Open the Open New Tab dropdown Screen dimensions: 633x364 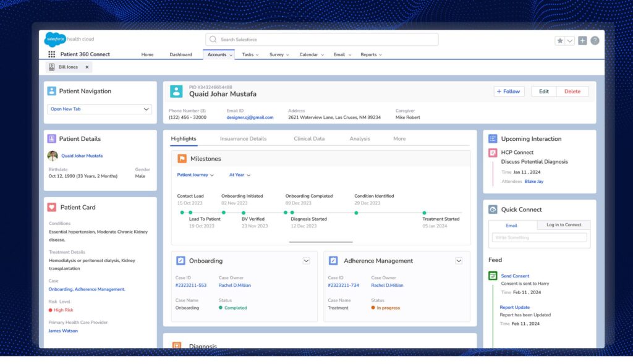[x=100, y=109]
